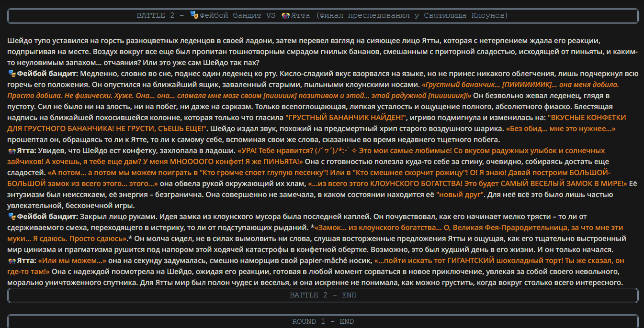
Task: Click the speaker label 'Фейбой бандит:' before 'Закрыл лицо'
Action: 47,217
